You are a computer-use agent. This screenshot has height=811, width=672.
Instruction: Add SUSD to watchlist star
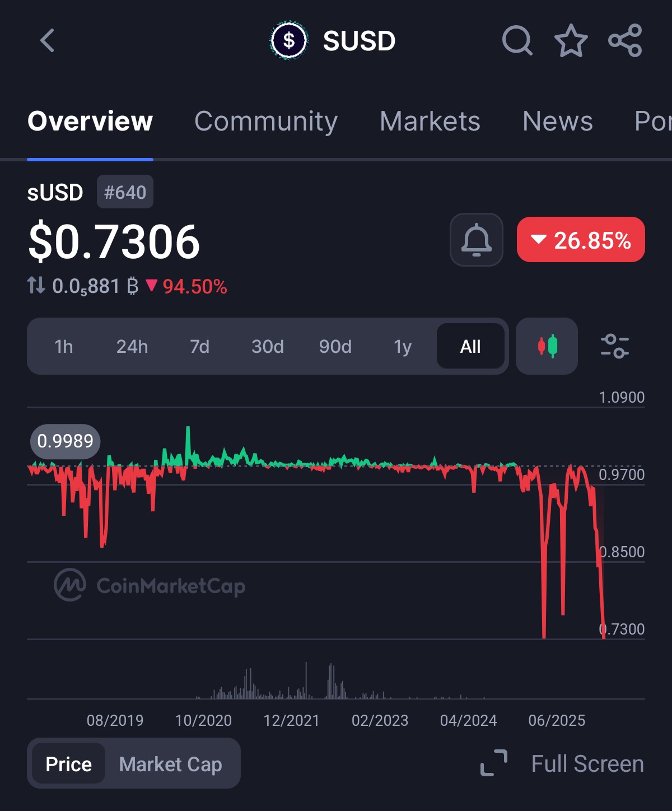(571, 41)
